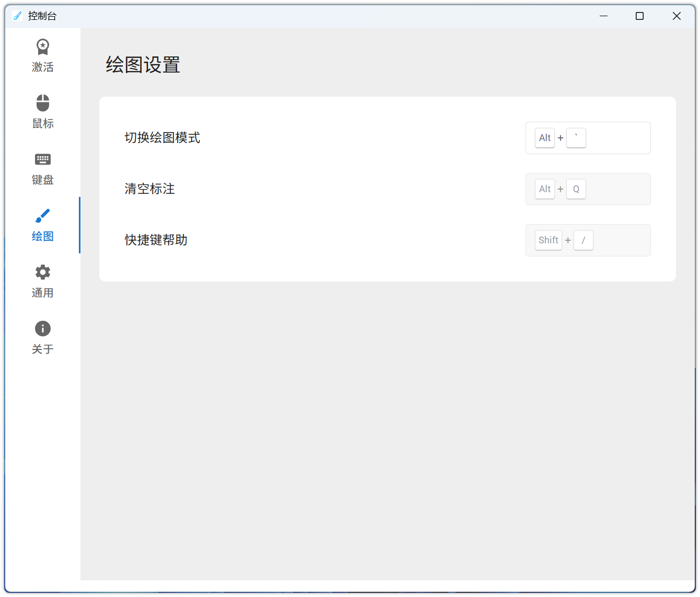Click the Shift key chip

click(548, 240)
